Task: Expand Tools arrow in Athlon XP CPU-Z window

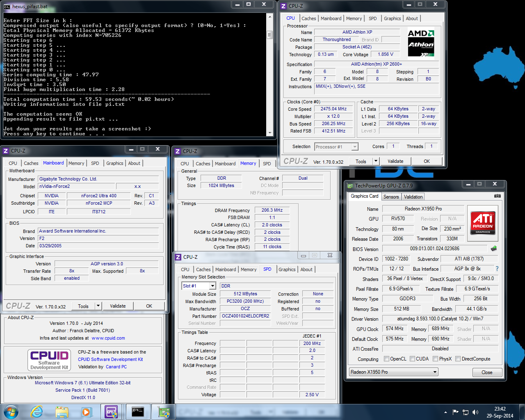Action: [x=375, y=161]
